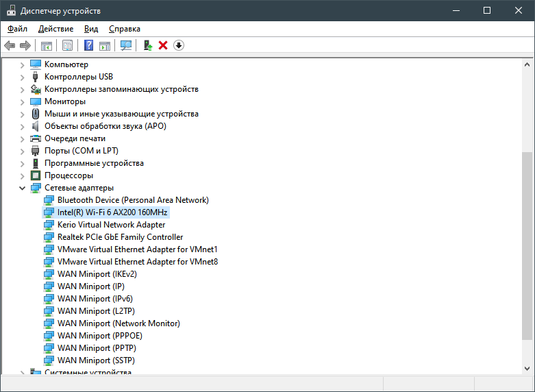Expand the Программные устройства node
This screenshot has height=392, width=535.
click(22, 164)
